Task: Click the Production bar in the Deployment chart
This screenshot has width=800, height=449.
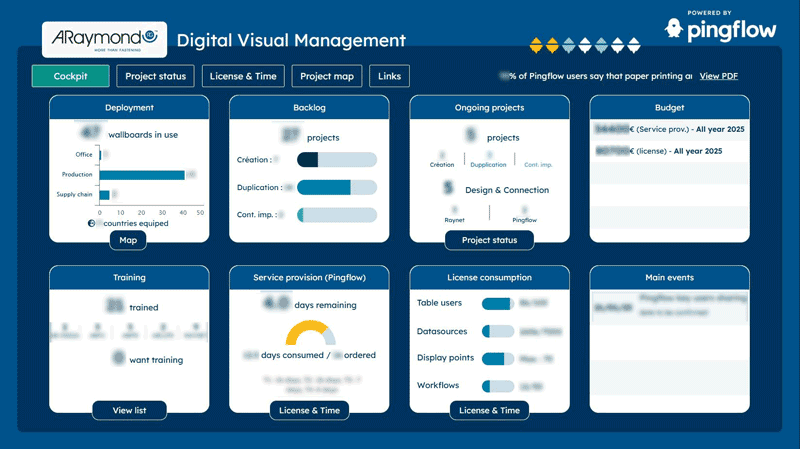Action: pos(142,175)
